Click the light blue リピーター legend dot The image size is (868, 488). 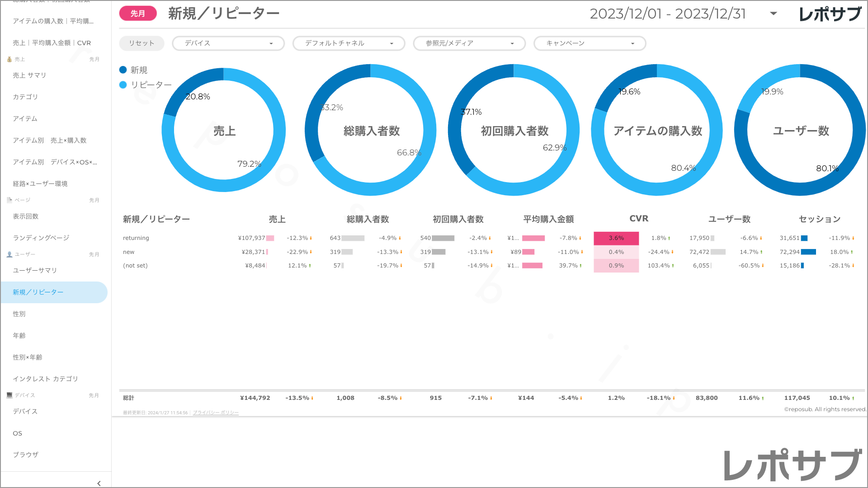click(123, 84)
